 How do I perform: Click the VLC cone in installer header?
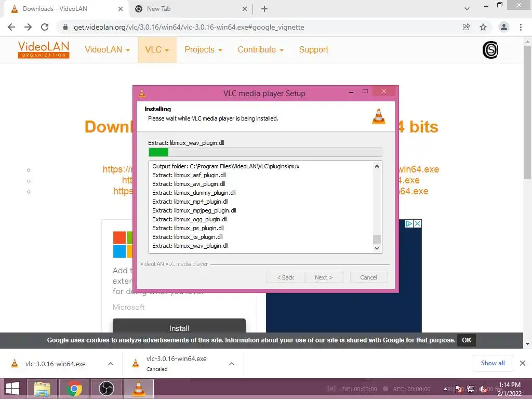click(x=379, y=116)
